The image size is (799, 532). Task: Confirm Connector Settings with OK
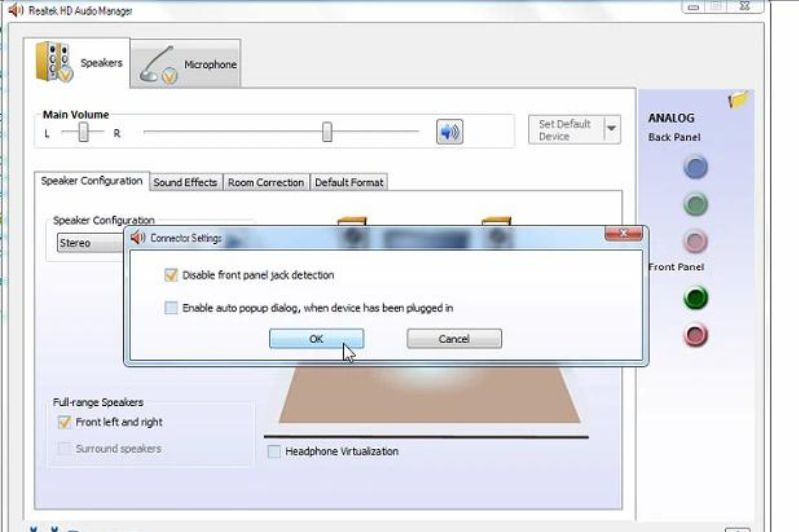coord(316,339)
